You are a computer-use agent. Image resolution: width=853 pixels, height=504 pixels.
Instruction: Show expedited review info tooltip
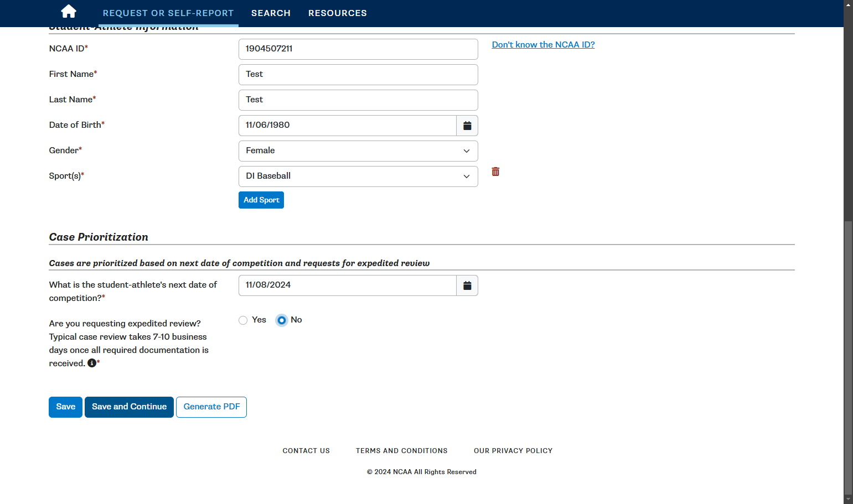pyautogui.click(x=92, y=363)
